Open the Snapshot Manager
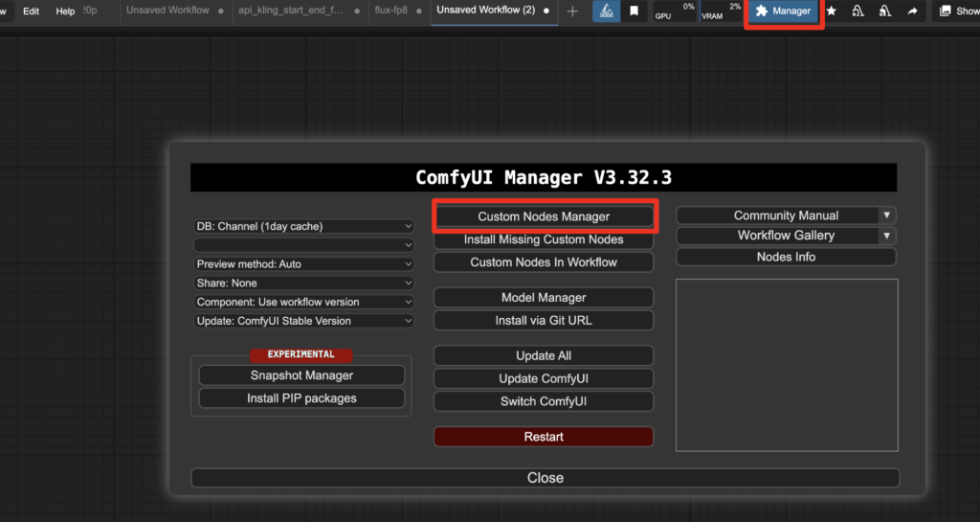Image resolution: width=980 pixels, height=522 pixels. (x=301, y=375)
